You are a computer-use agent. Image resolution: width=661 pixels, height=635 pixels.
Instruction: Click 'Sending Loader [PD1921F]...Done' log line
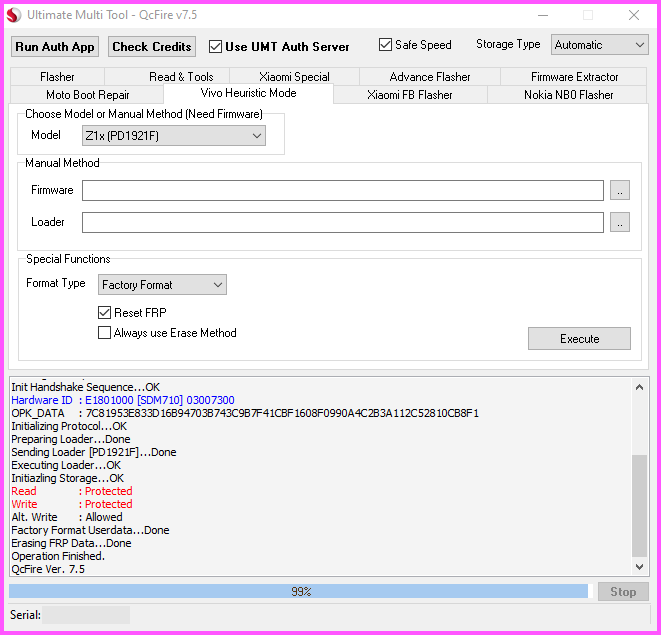94,452
